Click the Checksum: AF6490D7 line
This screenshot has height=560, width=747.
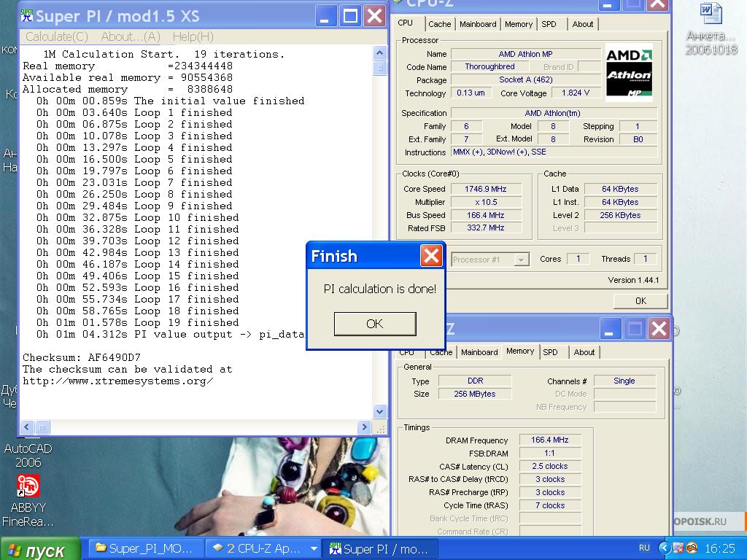click(82, 357)
